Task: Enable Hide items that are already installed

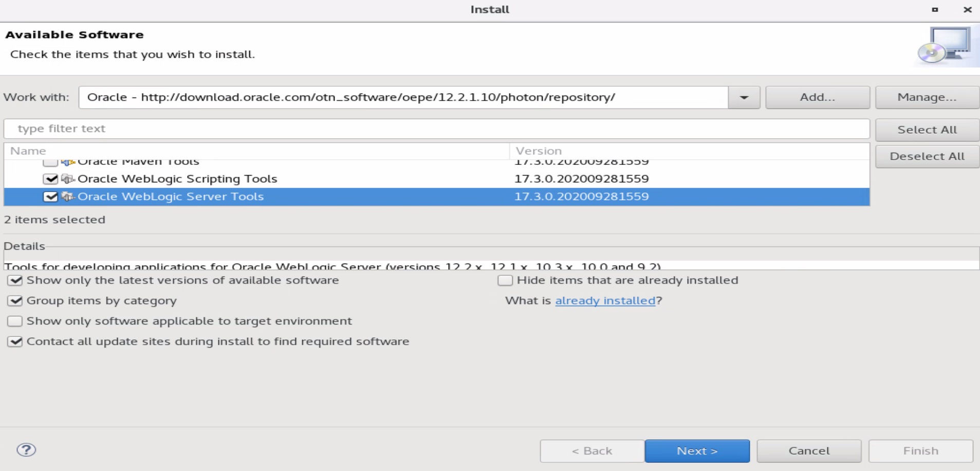Action: 505,280
